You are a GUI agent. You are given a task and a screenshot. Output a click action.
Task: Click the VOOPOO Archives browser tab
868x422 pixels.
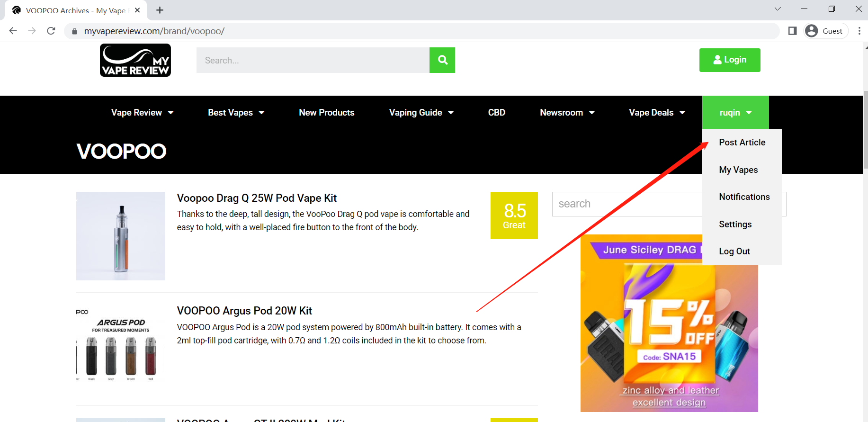click(76, 10)
